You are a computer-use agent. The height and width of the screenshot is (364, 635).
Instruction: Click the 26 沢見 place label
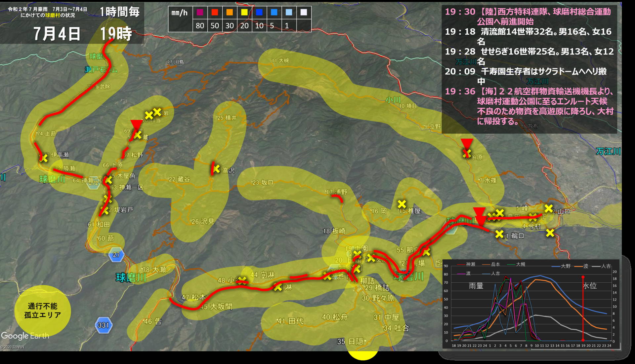(203, 221)
